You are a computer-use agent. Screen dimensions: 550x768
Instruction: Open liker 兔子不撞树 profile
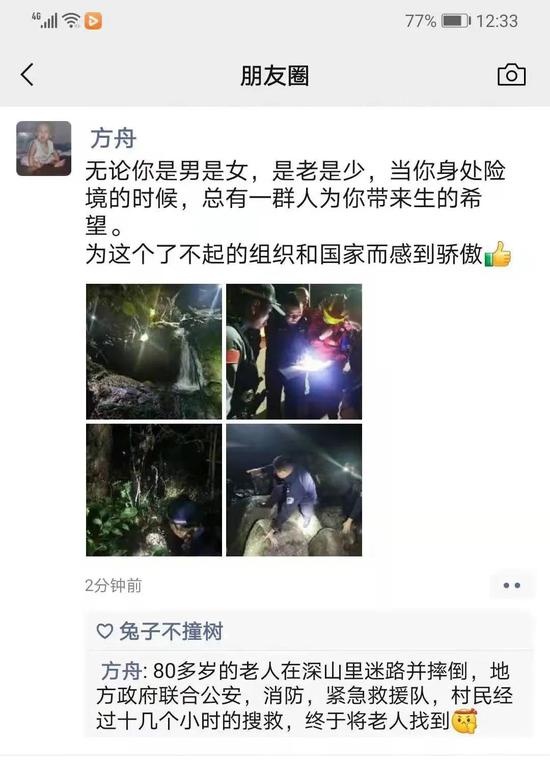[x=171, y=631]
